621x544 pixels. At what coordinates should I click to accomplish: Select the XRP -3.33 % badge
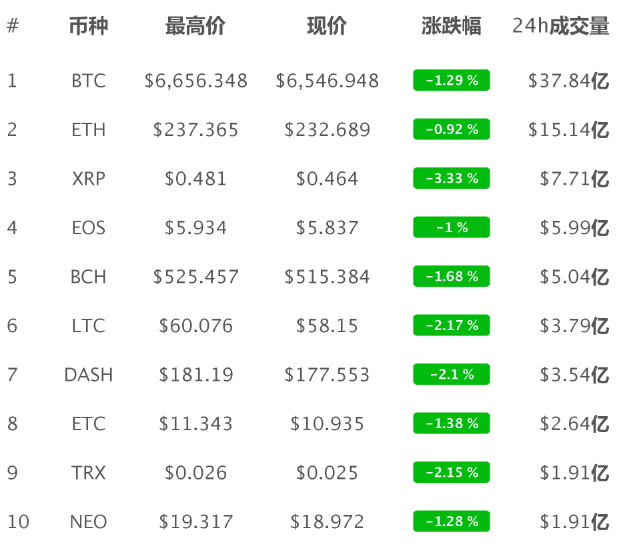pyautogui.click(x=451, y=179)
